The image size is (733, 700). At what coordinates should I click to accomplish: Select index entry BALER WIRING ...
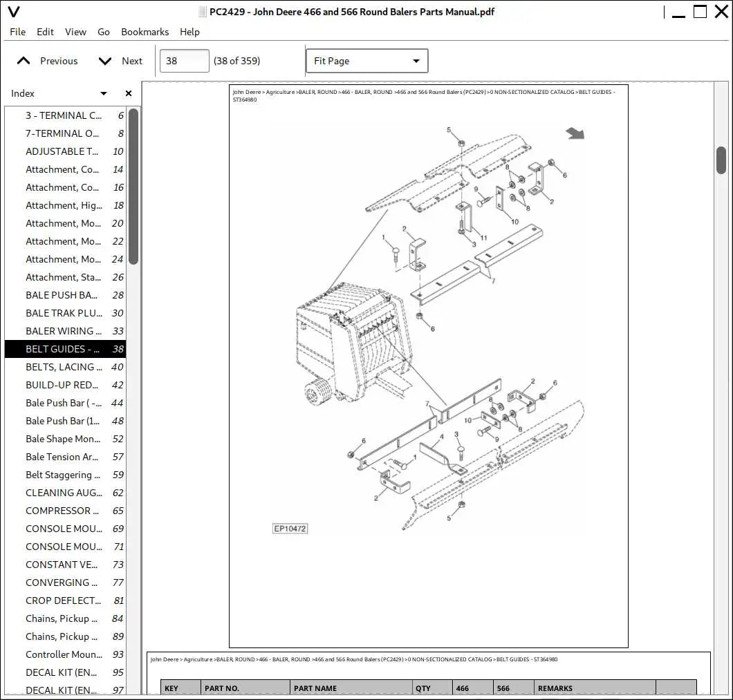click(x=66, y=331)
